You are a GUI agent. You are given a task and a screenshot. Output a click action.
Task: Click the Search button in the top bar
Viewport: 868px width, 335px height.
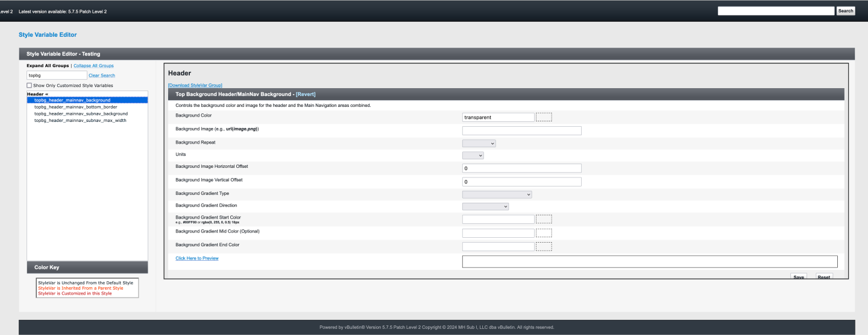(x=846, y=11)
